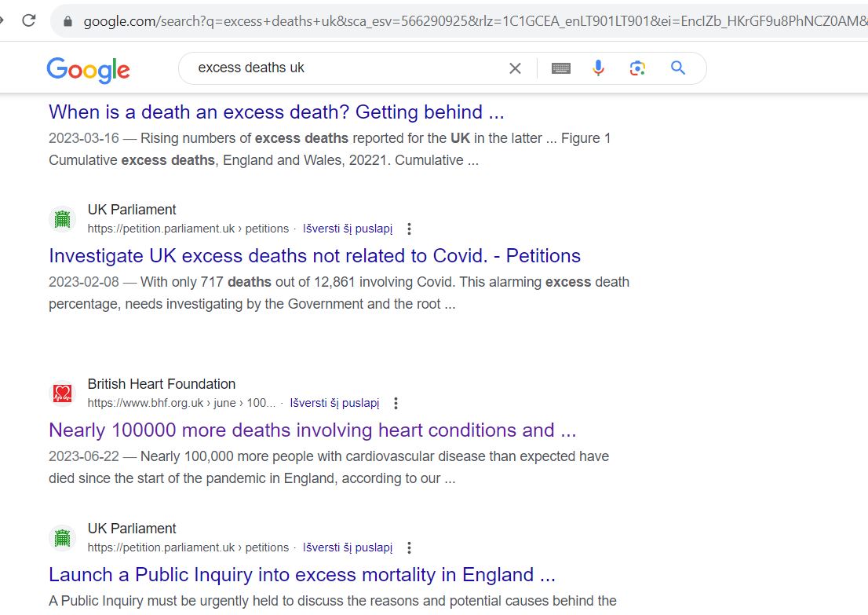View site info via the lock icon
Screen dimensions: 868x615
[x=67, y=21]
